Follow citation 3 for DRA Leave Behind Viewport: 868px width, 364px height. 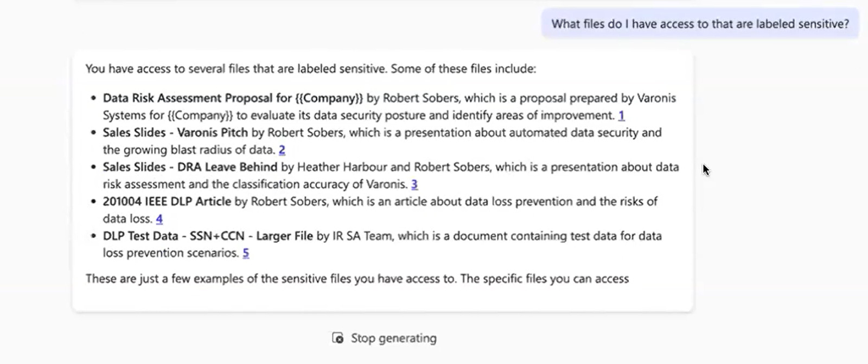pyautogui.click(x=414, y=184)
